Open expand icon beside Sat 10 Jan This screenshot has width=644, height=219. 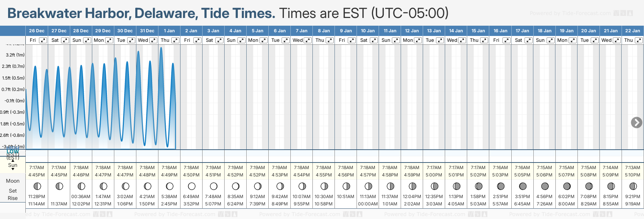(x=374, y=40)
